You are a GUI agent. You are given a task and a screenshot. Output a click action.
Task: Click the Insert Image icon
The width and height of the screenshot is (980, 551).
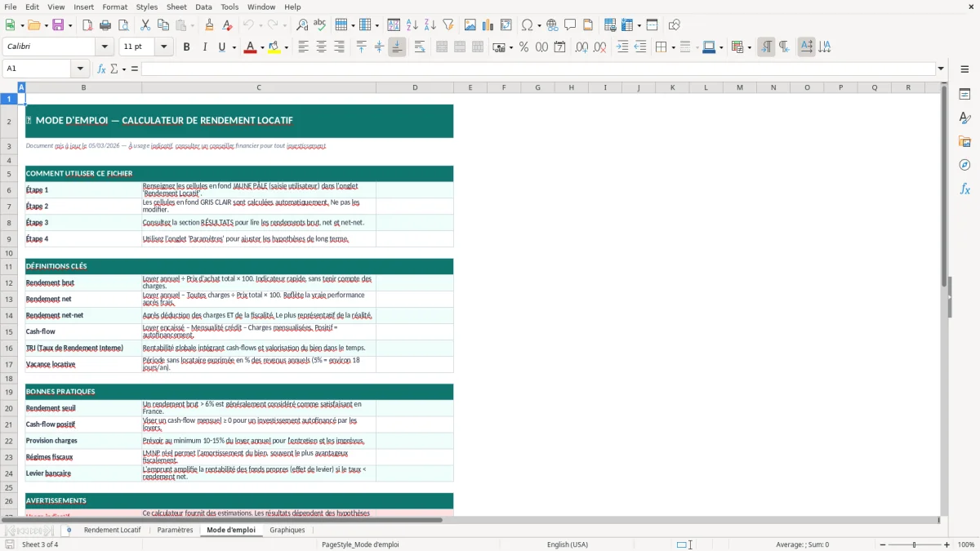click(470, 25)
